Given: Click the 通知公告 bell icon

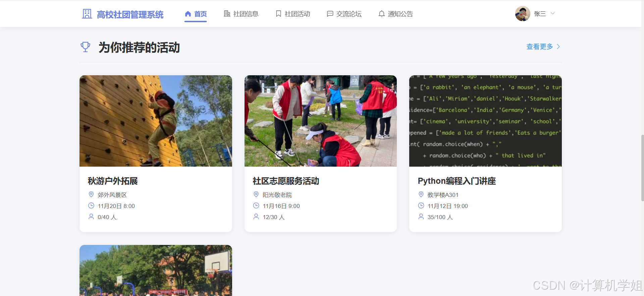Looking at the screenshot, I should coord(381,14).
